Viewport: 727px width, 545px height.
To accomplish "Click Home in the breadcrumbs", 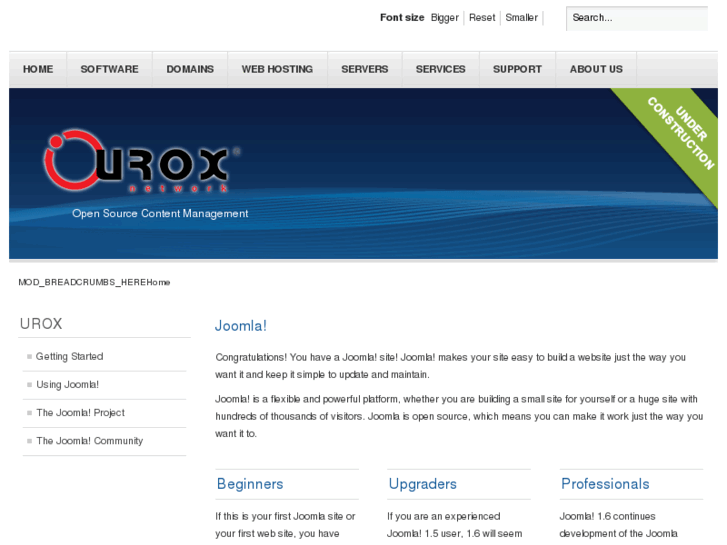I will tap(158, 282).
